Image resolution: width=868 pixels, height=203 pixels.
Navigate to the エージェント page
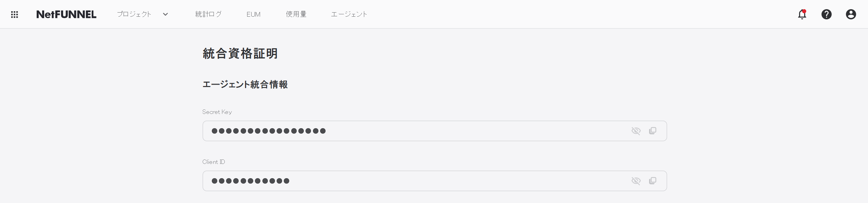coord(349,14)
